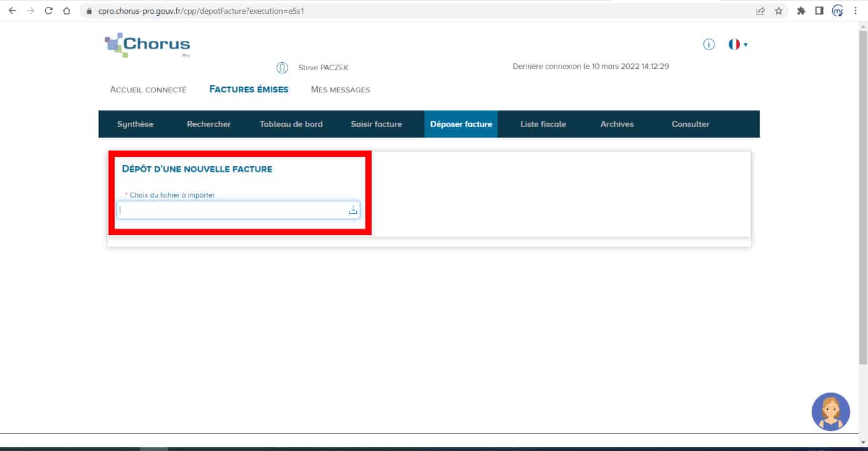Click the file to import input field

pyautogui.click(x=232, y=210)
